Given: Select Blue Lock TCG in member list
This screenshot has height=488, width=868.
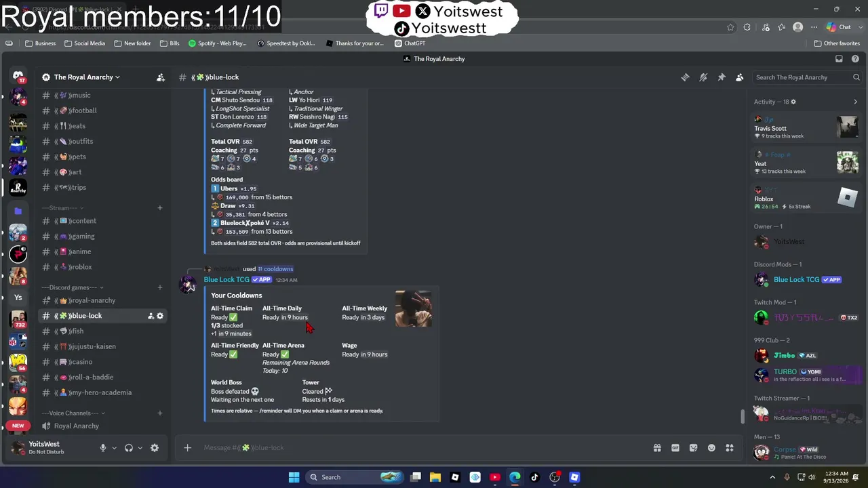Looking at the screenshot, I should tap(806, 279).
